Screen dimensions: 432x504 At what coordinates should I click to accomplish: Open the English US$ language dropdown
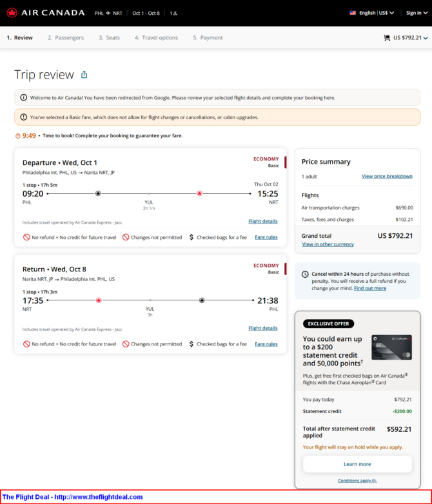(372, 13)
